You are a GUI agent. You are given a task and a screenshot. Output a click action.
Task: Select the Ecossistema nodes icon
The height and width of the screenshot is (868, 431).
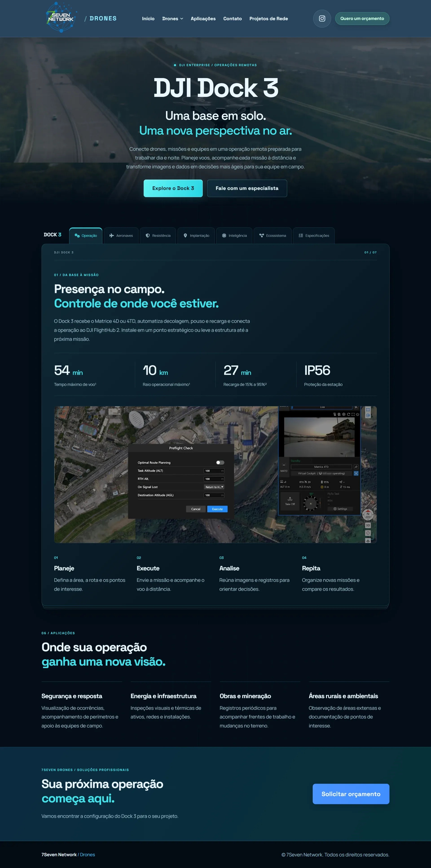(261, 236)
